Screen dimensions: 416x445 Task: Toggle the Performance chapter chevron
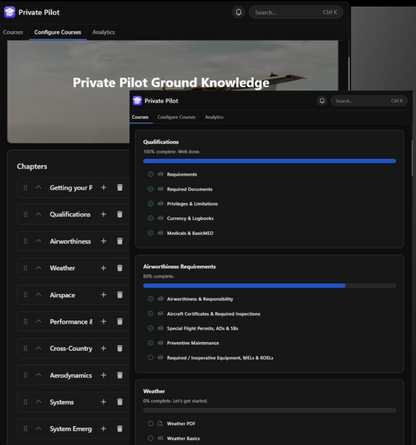point(38,321)
